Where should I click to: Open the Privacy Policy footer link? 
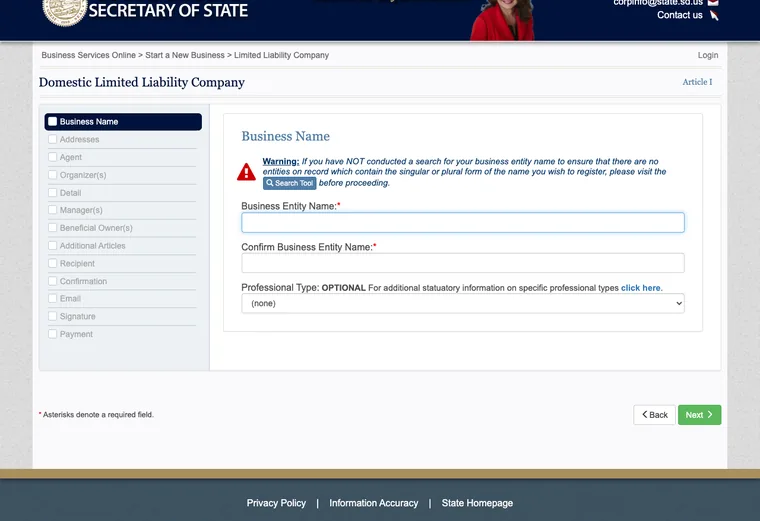coord(276,503)
